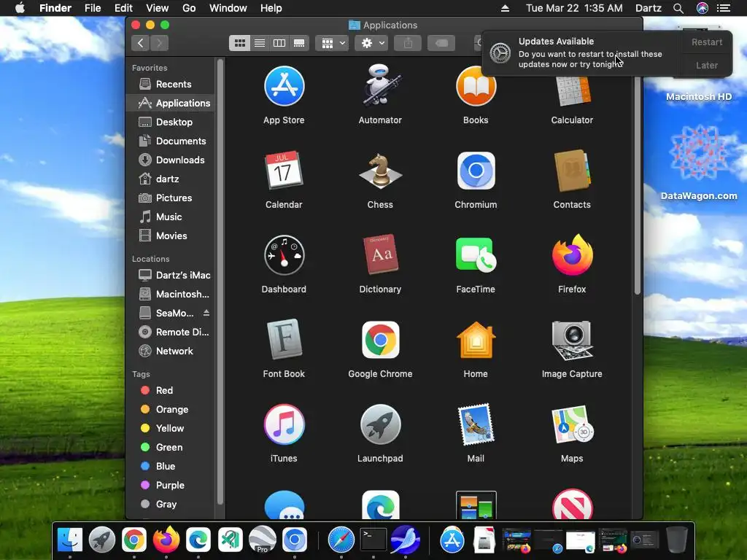Open the Font Book app icon
The width and height of the screenshot is (747, 560).
click(x=284, y=339)
